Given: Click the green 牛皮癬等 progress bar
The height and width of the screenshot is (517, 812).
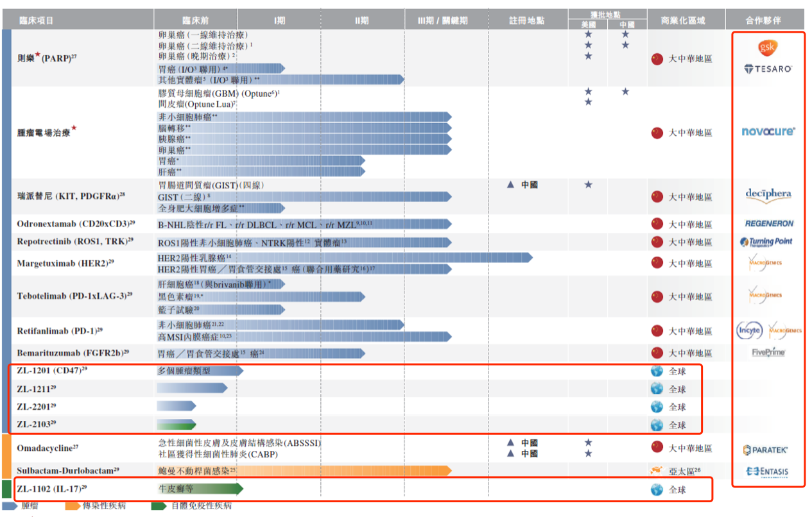Looking at the screenshot, I should [200, 489].
